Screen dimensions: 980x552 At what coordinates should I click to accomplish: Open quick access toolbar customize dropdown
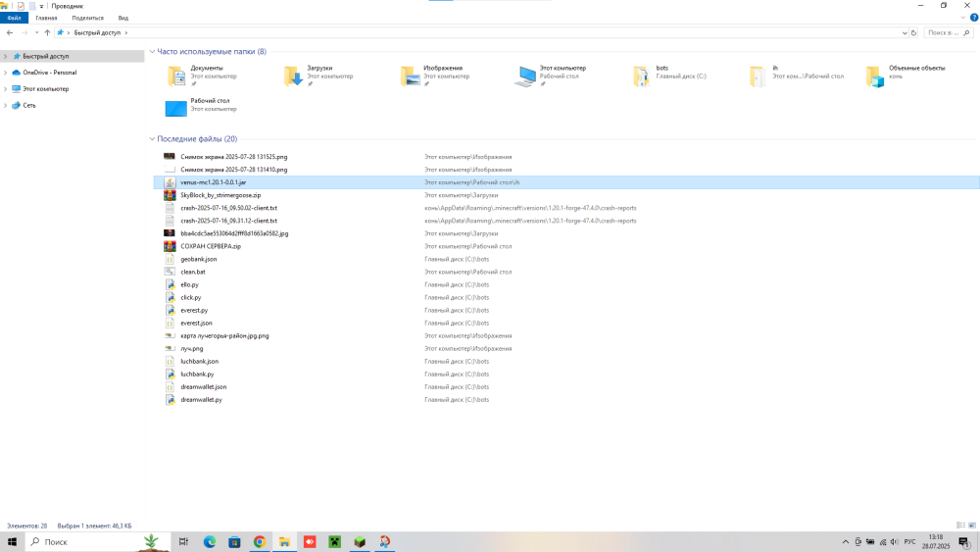point(41,6)
